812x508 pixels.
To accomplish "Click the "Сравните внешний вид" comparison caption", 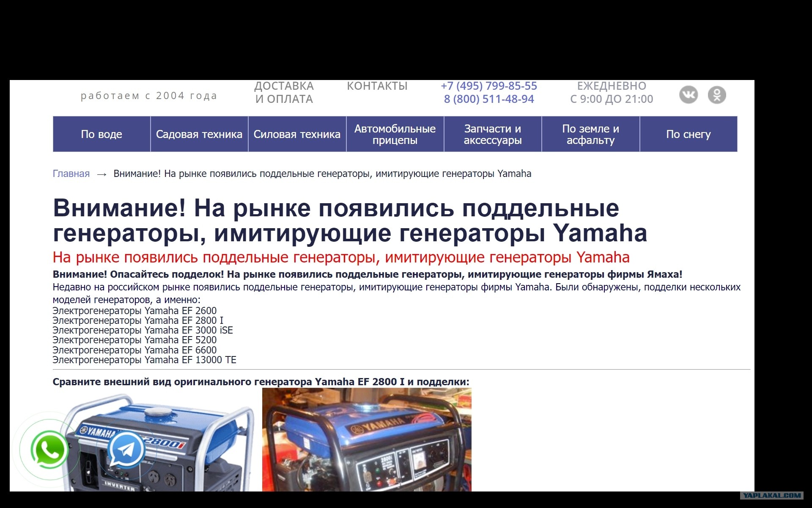I will click(x=261, y=382).
